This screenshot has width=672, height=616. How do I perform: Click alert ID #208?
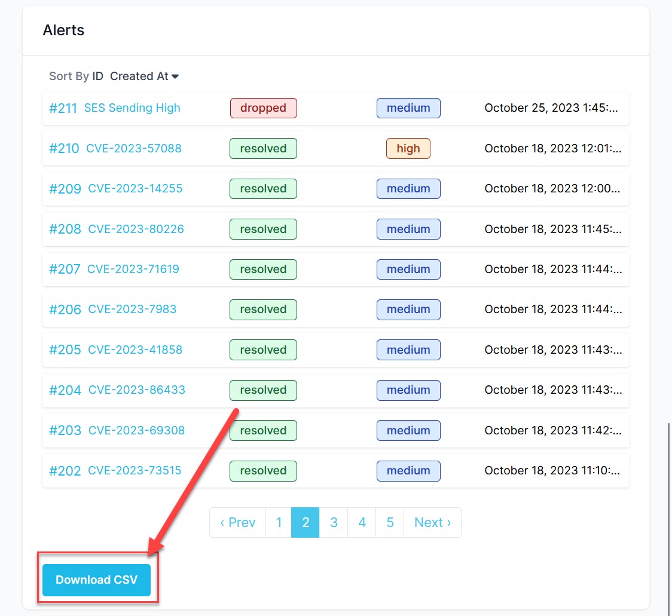[x=65, y=229]
